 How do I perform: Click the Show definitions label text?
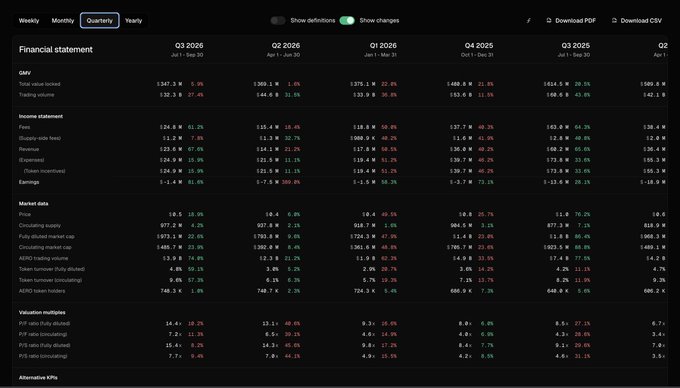(313, 20)
